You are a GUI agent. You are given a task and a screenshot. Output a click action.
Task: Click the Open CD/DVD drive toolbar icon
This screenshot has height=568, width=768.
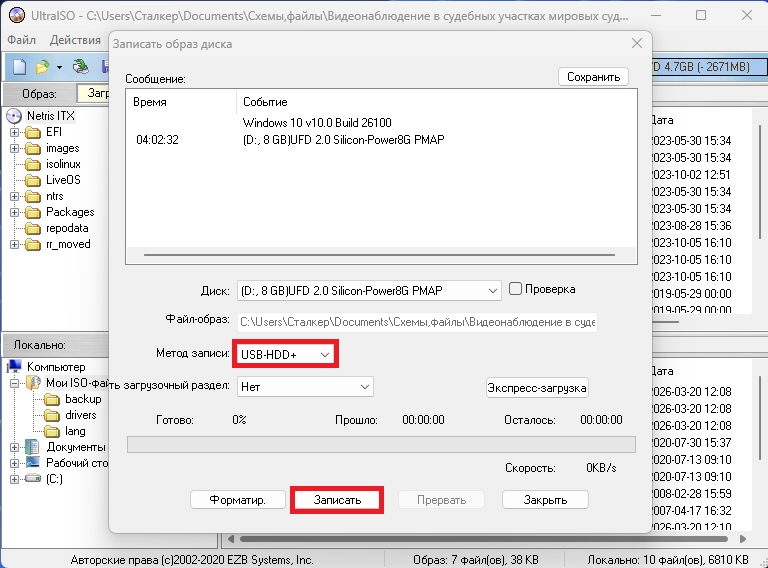[80, 67]
